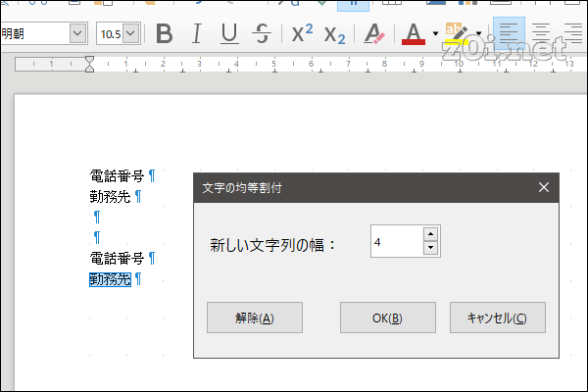Align text right

pos(573,33)
